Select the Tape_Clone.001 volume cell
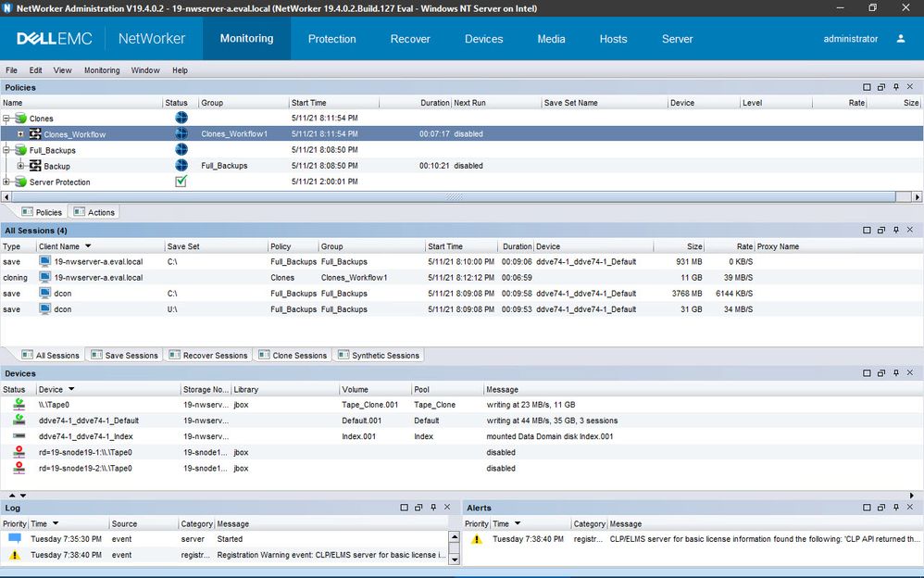 pos(370,405)
